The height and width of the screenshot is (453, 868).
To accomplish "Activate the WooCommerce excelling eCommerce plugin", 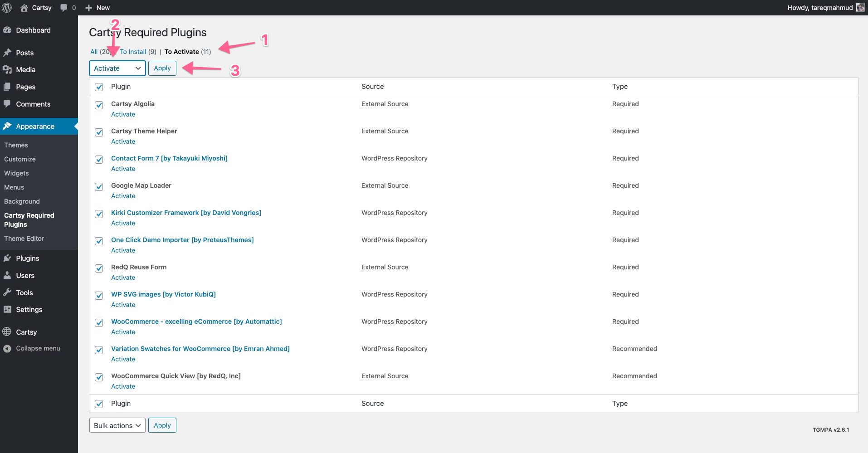I will 123,332.
